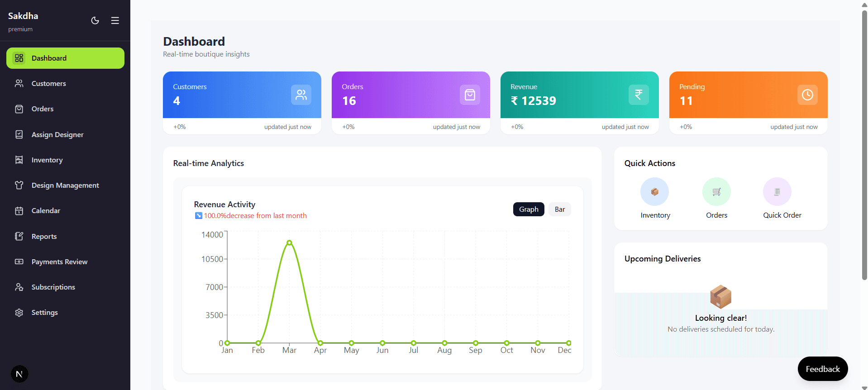Click the Reports pencil icon in sidebar
Viewport: 868px width, 390px height.
[x=19, y=236]
